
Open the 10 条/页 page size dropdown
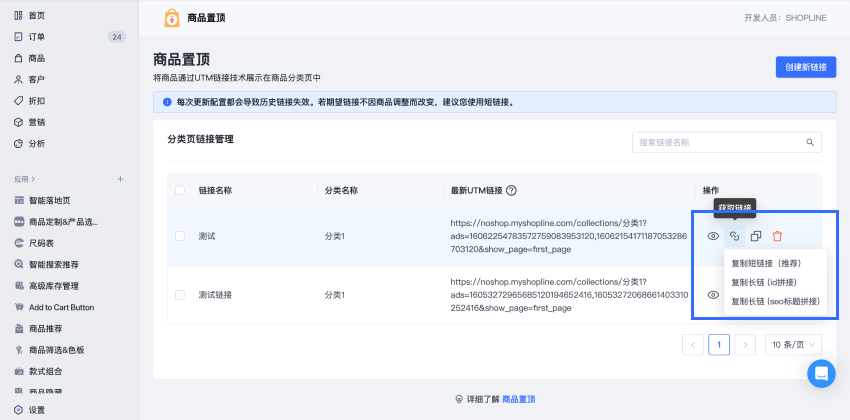pyautogui.click(x=793, y=344)
